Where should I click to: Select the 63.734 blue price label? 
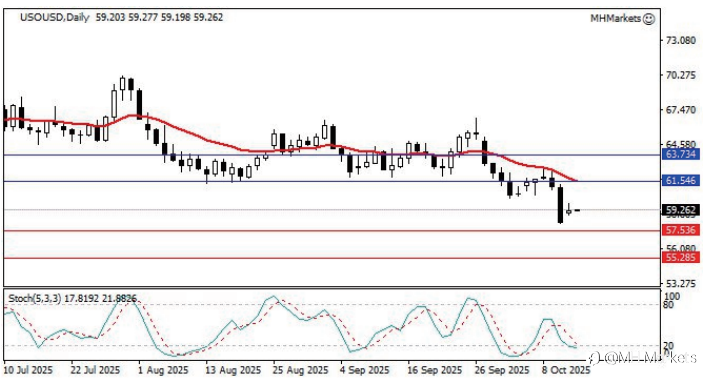pos(681,155)
